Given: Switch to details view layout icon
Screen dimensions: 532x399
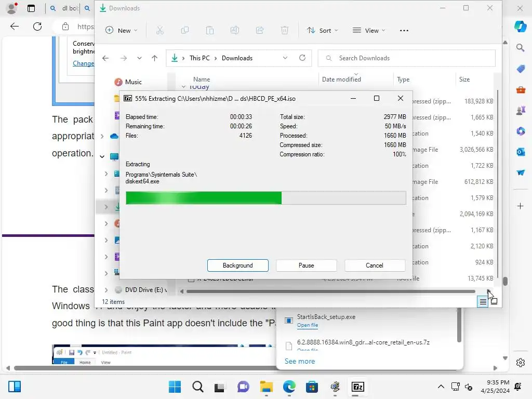Looking at the screenshot, I should pos(483,301).
